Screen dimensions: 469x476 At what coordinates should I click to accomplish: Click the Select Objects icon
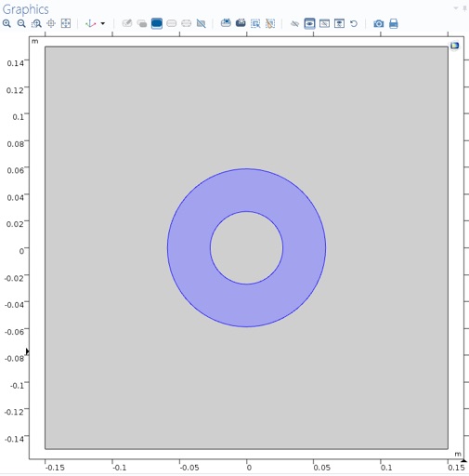(142, 23)
